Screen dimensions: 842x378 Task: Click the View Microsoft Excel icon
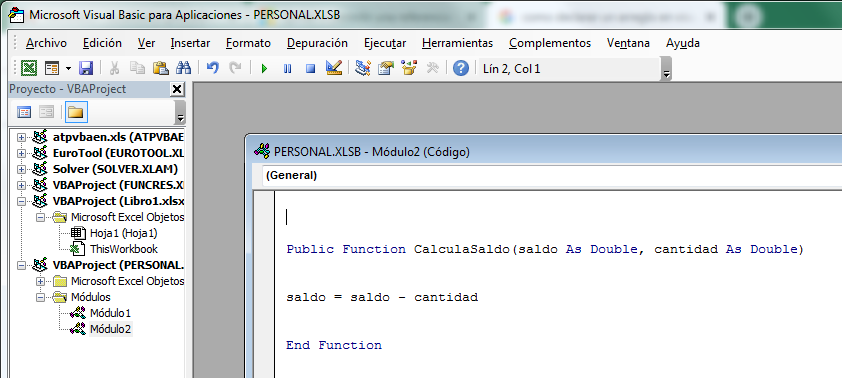pyautogui.click(x=28, y=68)
